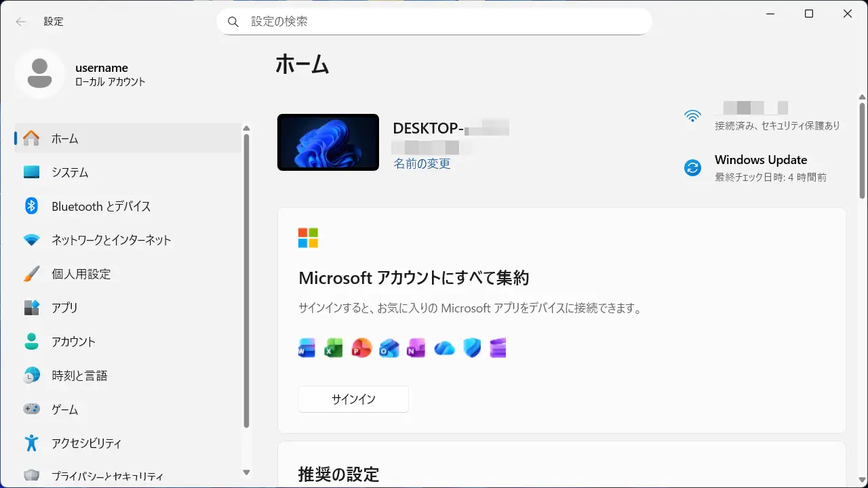The image size is (868, 488).
Task: Click the Outlook app icon
Action: pyautogui.click(x=389, y=347)
